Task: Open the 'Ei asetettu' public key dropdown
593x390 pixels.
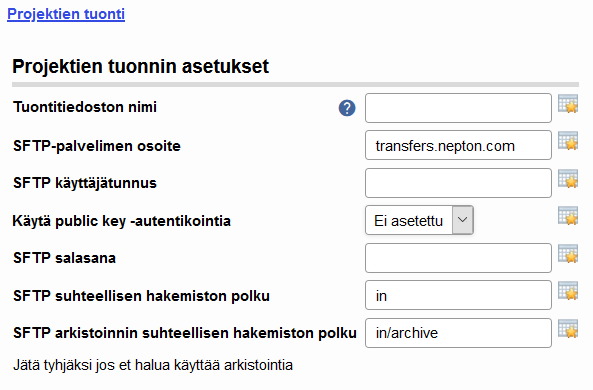Action: coord(419,220)
